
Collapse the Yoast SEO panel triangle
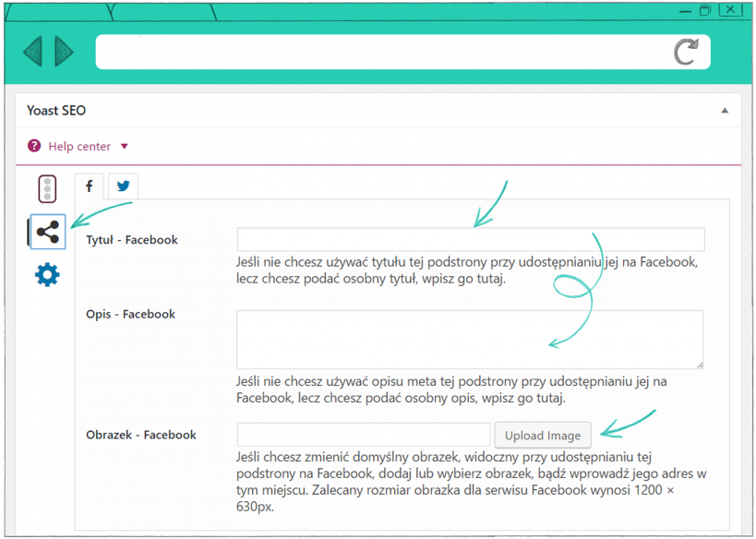coord(725,111)
